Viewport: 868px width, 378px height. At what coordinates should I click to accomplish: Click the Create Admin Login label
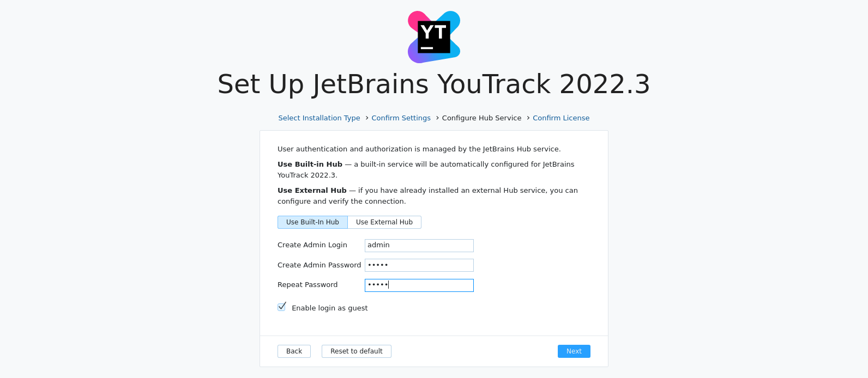312,245
